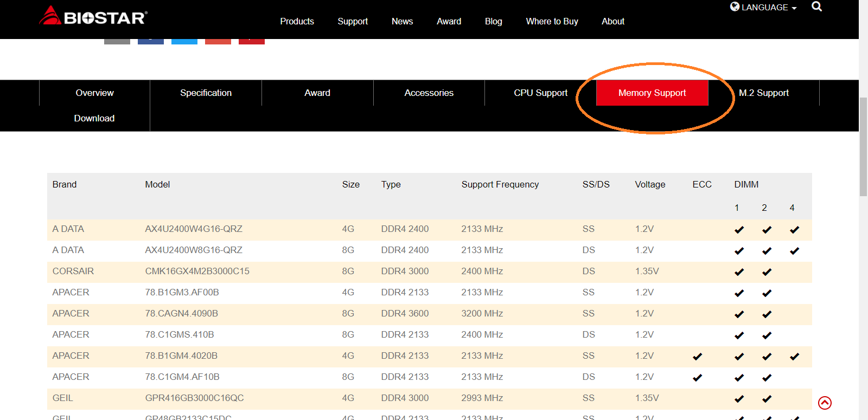Select model CMK16GX4M2B3000C15
868x420 pixels.
point(197,271)
